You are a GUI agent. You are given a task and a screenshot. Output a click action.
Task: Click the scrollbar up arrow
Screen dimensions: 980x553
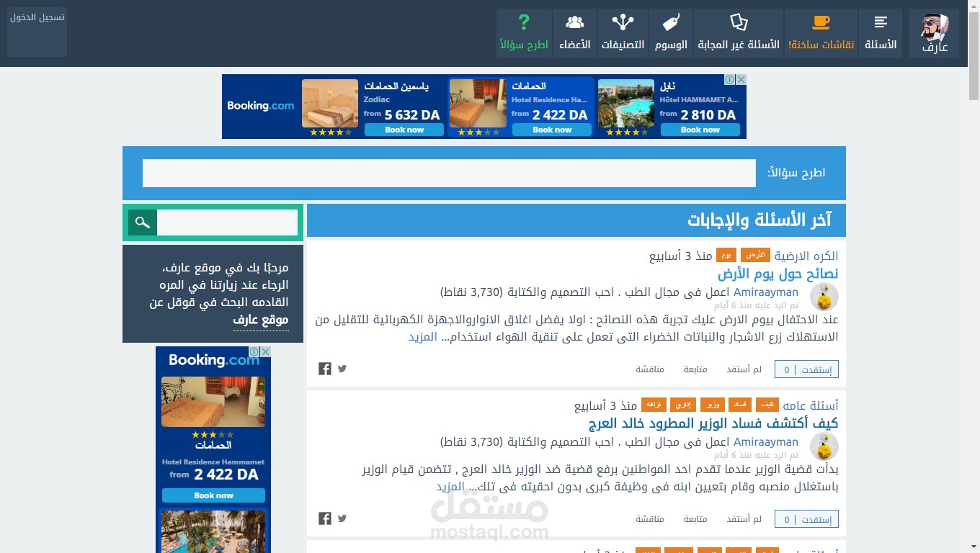pyautogui.click(x=974, y=6)
